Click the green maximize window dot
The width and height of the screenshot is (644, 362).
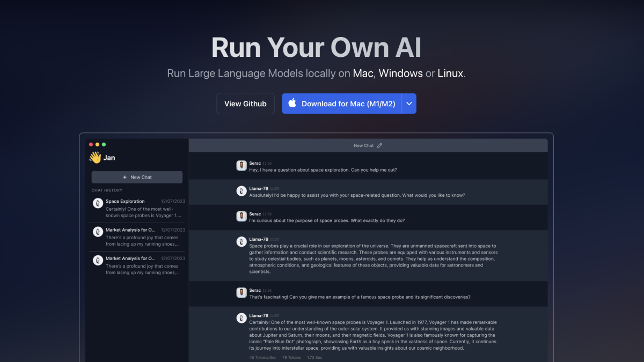point(104,144)
